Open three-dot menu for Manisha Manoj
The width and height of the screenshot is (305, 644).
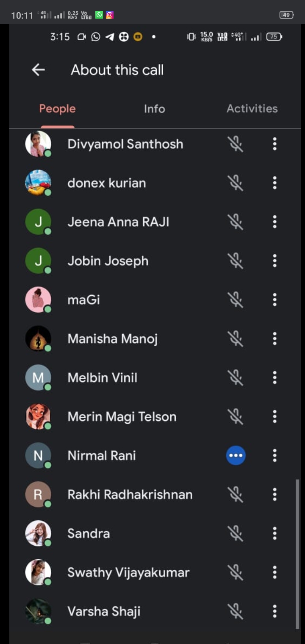tap(274, 339)
